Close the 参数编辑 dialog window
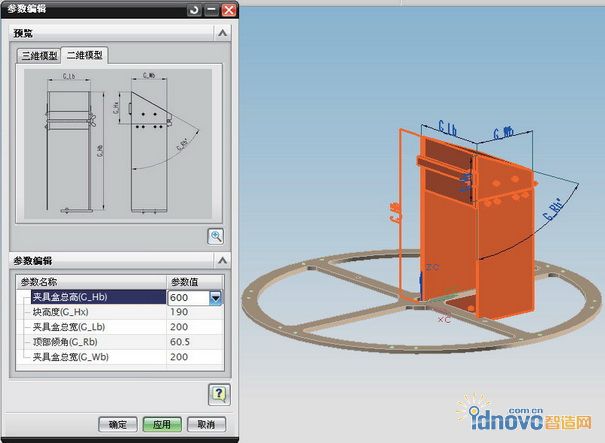This screenshot has width=605, height=443. click(x=229, y=9)
